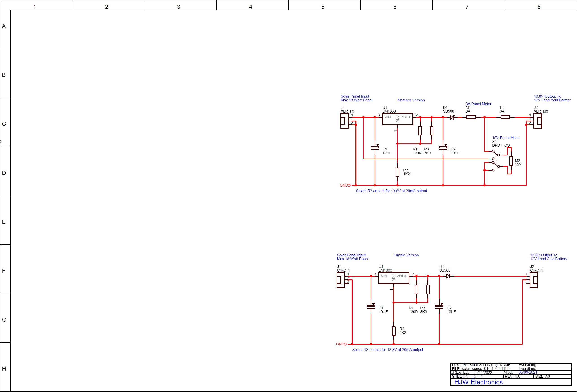Screen dimensions: 577x392
Task: Select the C1 10UF capacitor in Metered Version
Action: click(x=375, y=148)
